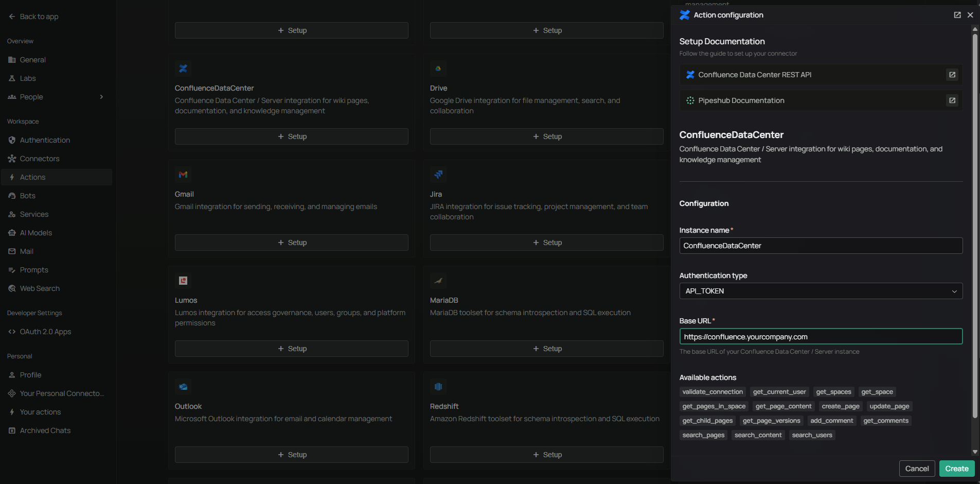This screenshot has height=484, width=980.
Task: Click Setup under ConfluenceDataCenter card
Action: coord(292,136)
